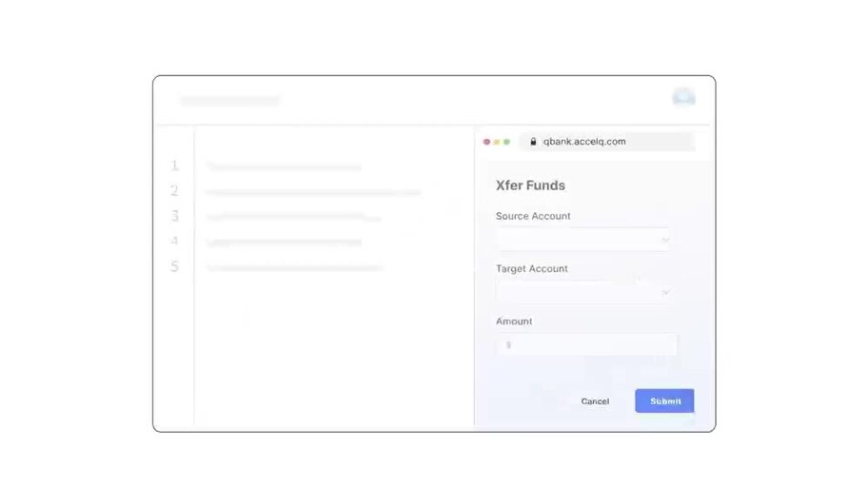Viewport: 868px width, 488px height.
Task: Select step number 4 in the list
Action: [x=174, y=241]
